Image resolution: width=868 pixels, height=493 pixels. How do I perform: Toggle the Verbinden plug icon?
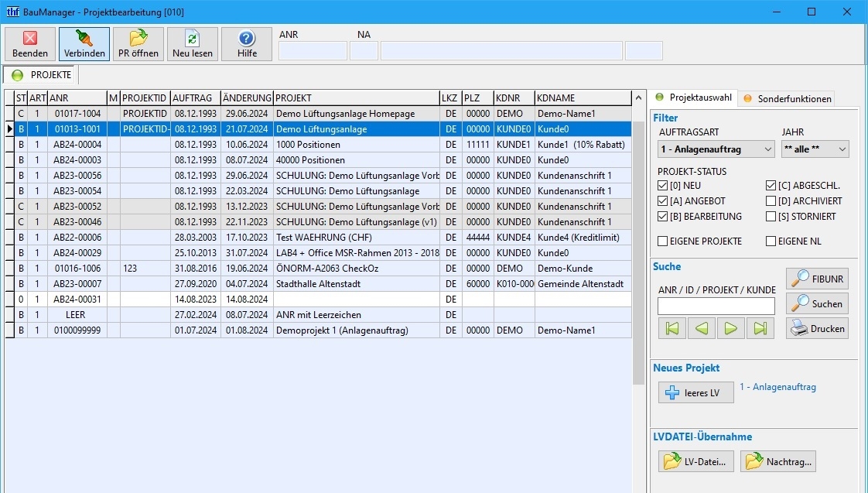click(x=84, y=44)
